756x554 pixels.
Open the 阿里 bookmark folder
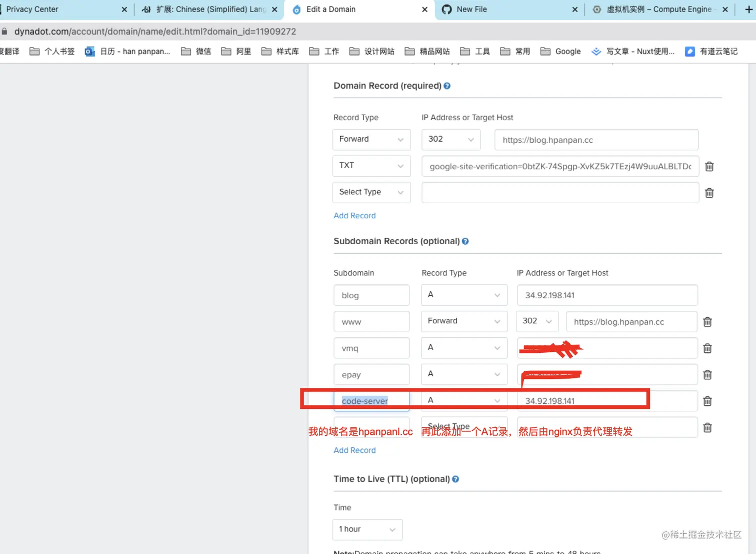pyautogui.click(x=236, y=52)
